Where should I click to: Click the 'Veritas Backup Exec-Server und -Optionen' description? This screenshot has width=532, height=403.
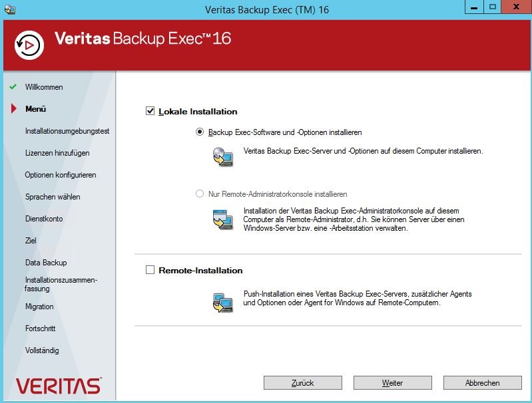[x=363, y=151]
